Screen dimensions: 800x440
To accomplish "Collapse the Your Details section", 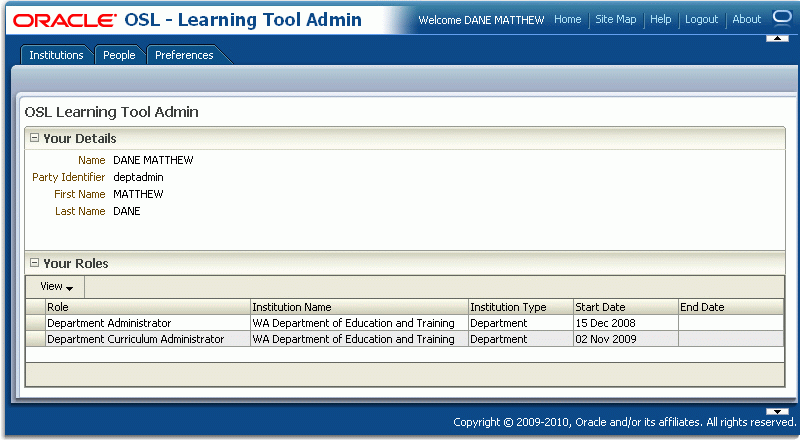I will [34, 138].
